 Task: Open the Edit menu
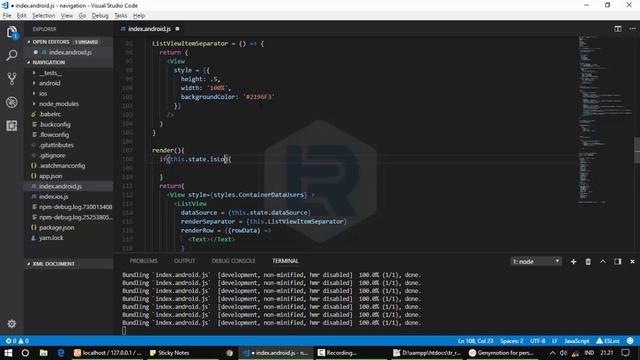tap(22, 16)
